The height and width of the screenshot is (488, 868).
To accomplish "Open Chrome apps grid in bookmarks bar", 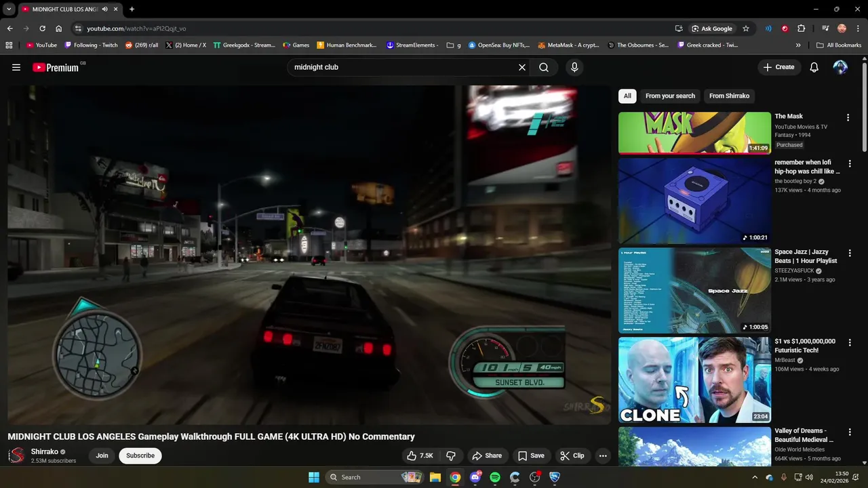I will pos(9,45).
